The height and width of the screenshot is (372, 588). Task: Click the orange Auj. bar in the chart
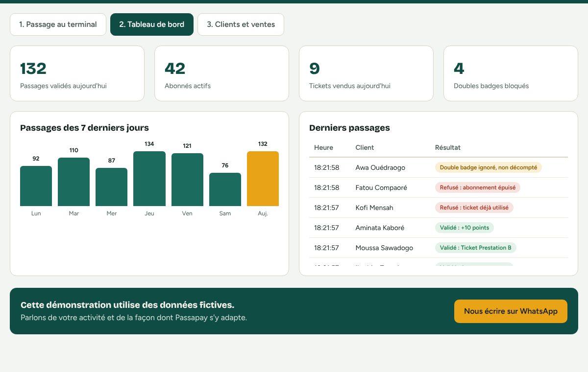click(263, 179)
